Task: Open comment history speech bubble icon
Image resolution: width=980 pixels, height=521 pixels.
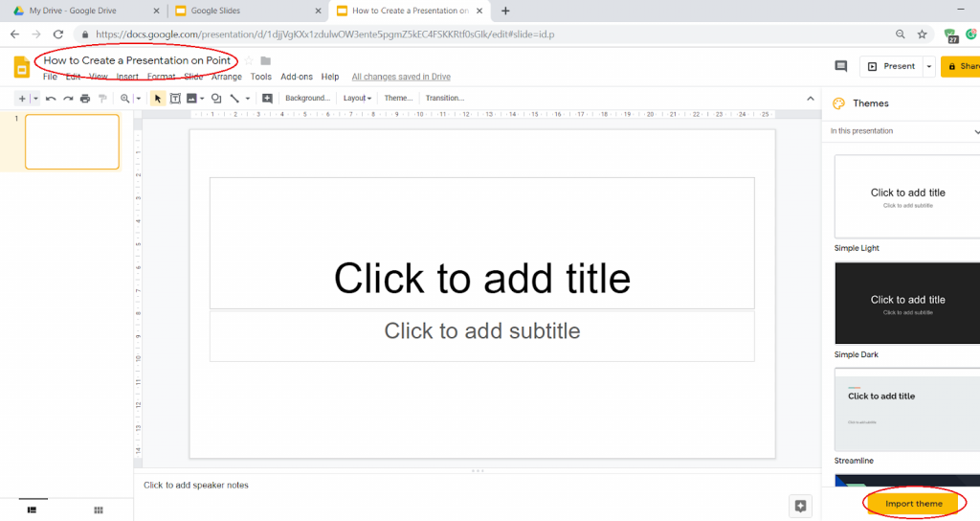Action: [x=841, y=66]
